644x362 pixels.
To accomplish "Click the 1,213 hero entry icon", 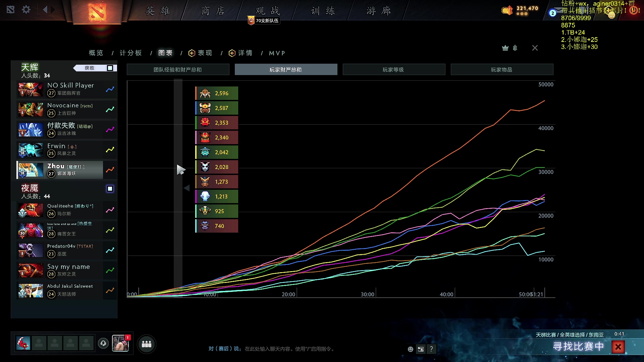I will click(205, 196).
